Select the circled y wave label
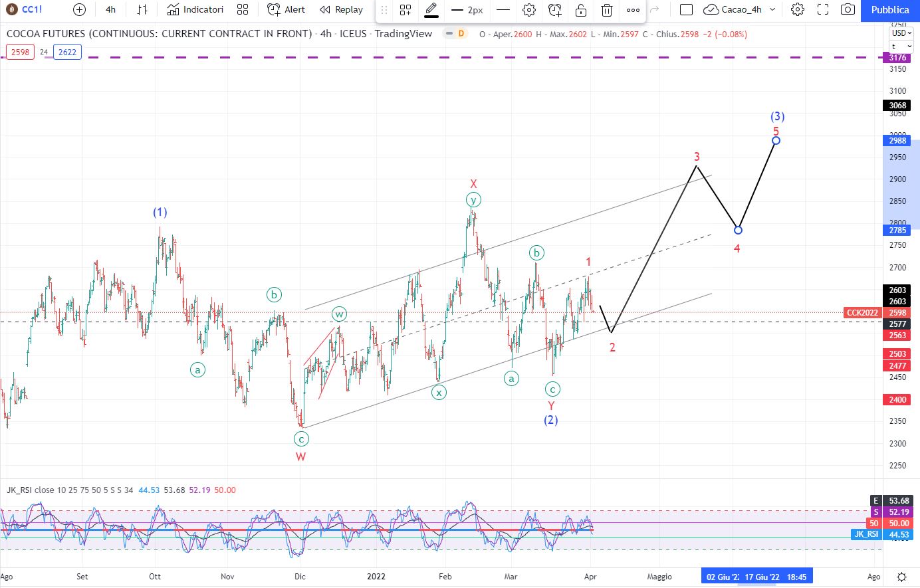This screenshot has height=588, width=920. [x=473, y=199]
